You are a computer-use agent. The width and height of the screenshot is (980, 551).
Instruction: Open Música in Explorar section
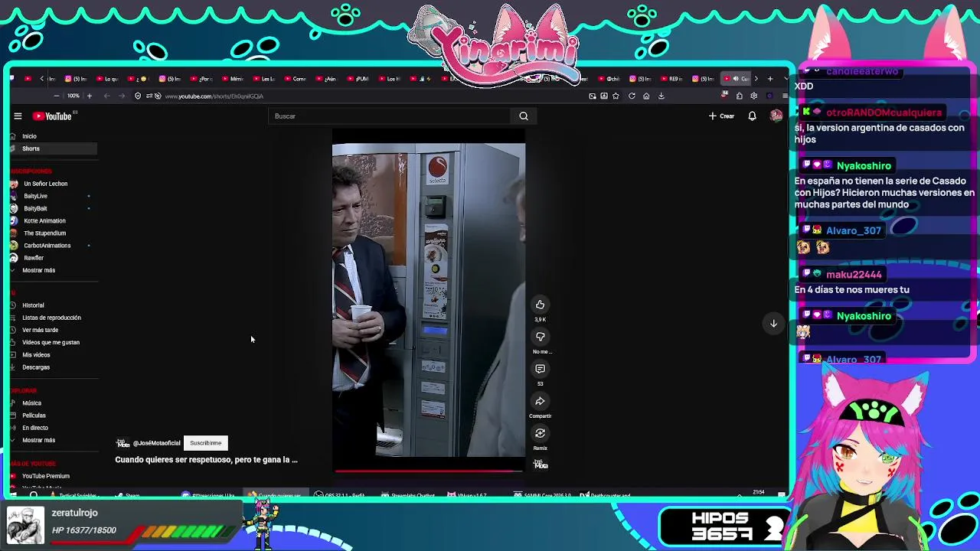point(31,403)
